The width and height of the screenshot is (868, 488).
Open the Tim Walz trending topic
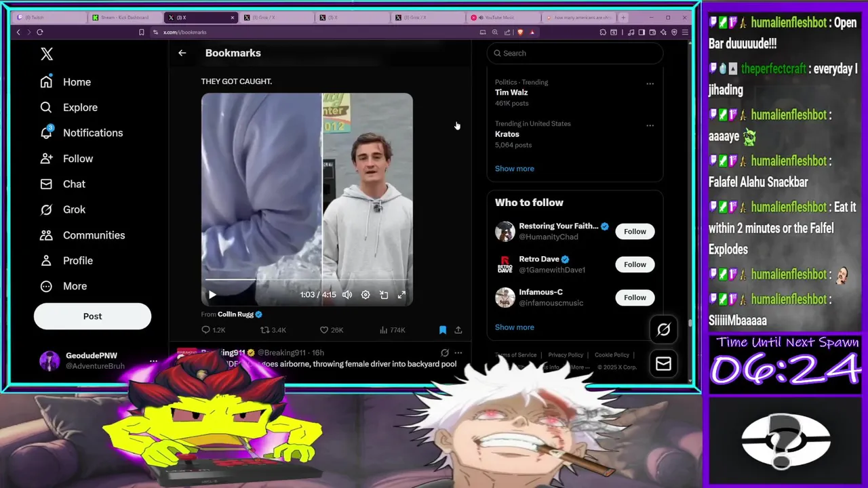pyautogui.click(x=511, y=92)
